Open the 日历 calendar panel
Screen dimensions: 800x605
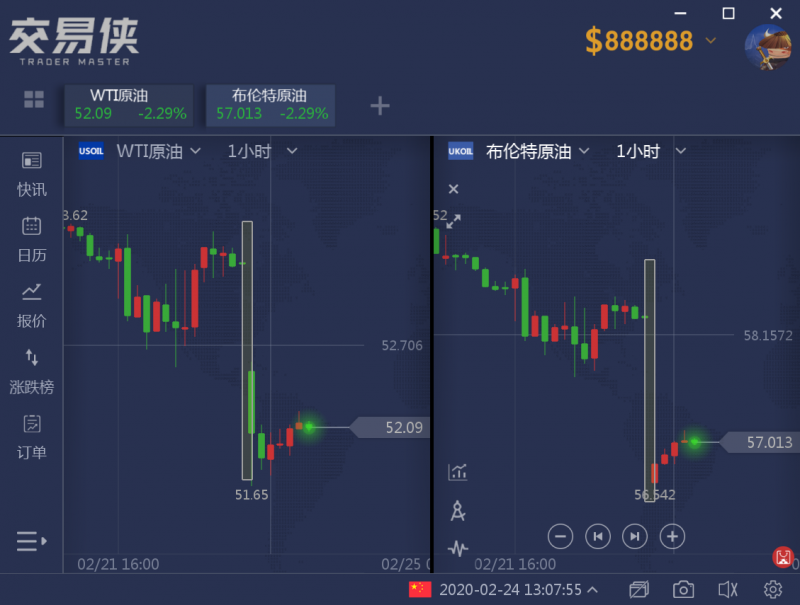click(32, 240)
